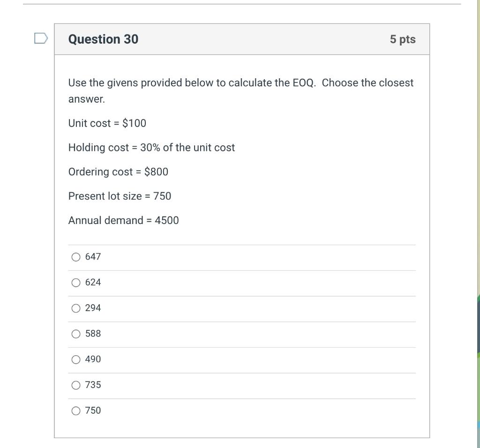Choose answer option labeled 588
This screenshot has height=448, width=480.
coord(92,334)
